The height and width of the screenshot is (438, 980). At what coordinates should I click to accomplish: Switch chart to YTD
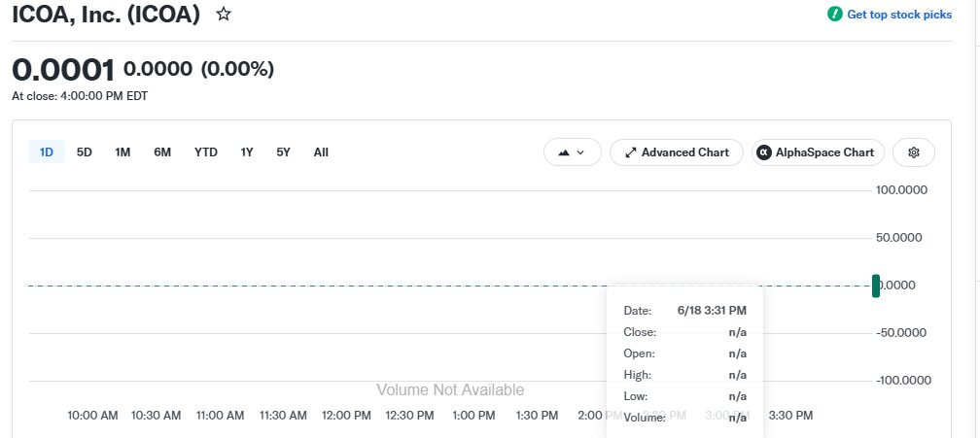tap(206, 152)
